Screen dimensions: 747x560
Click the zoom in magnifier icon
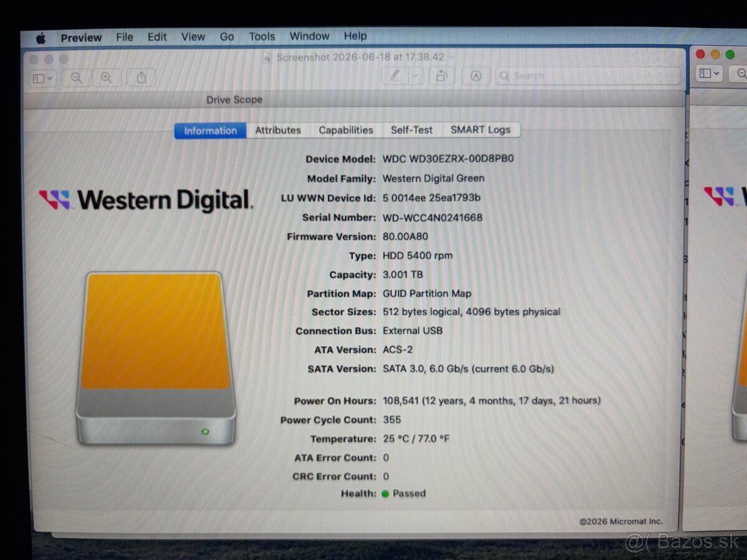point(106,78)
